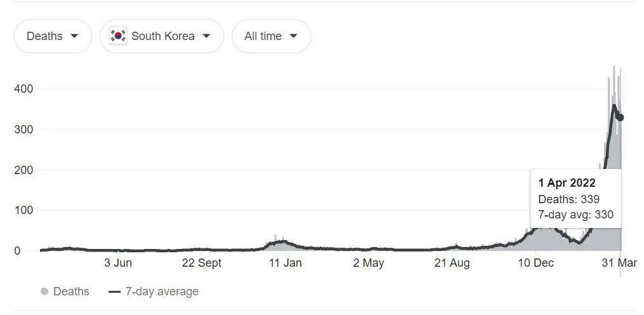Open the Deaths metric dropdown

coord(53,36)
